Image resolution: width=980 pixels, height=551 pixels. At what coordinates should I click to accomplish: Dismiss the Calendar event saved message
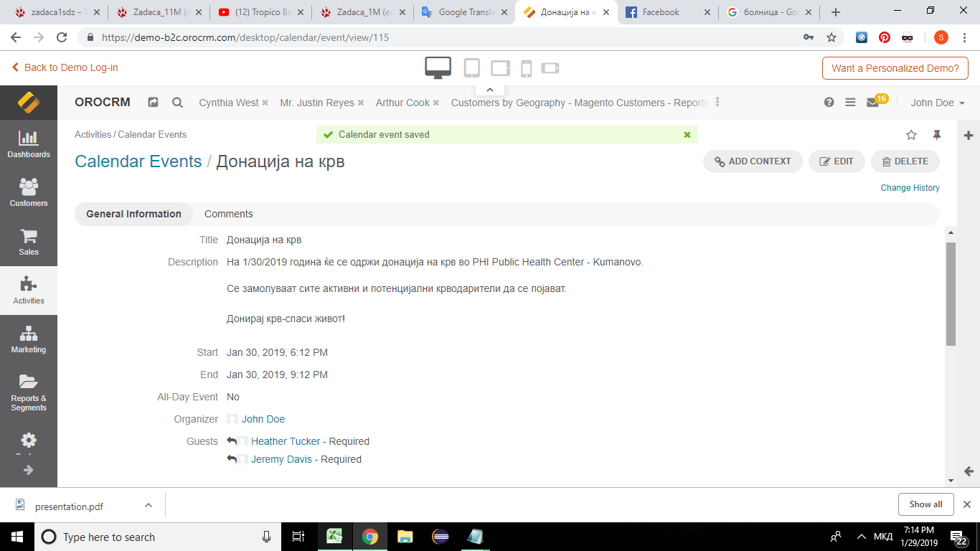click(687, 134)
